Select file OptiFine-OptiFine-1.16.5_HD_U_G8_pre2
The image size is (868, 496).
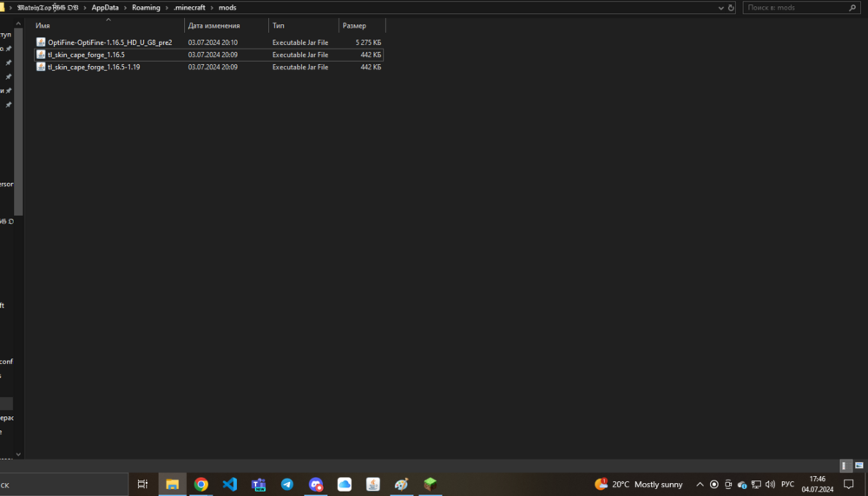[109, 42]
